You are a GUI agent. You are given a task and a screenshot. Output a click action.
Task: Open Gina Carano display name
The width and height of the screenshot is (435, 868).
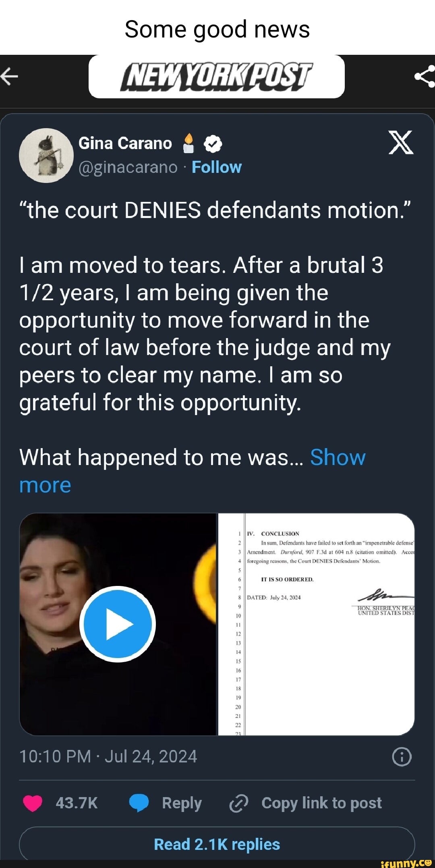point(125,143)
